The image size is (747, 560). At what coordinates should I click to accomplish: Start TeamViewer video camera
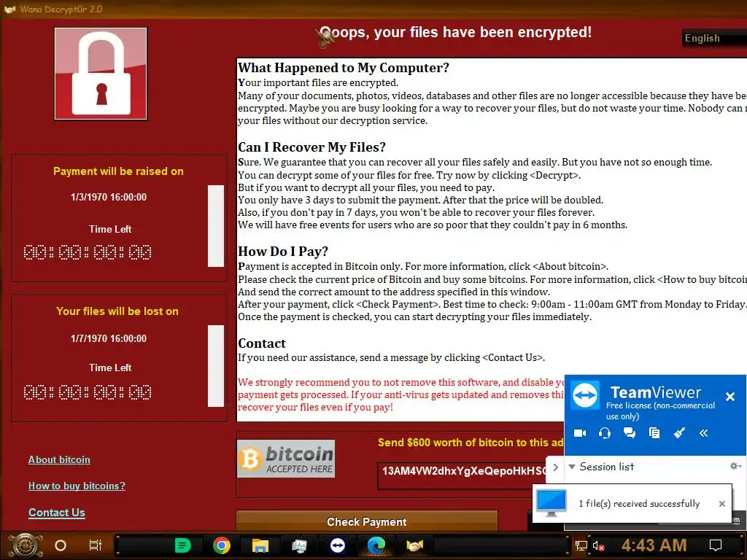tap(580, 433)
